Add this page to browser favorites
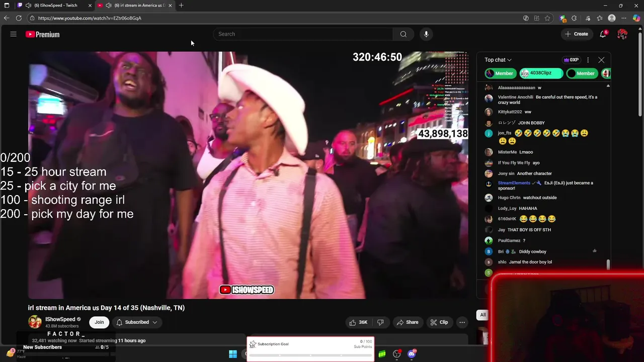The image size is (644, 362). click(547, 18)
